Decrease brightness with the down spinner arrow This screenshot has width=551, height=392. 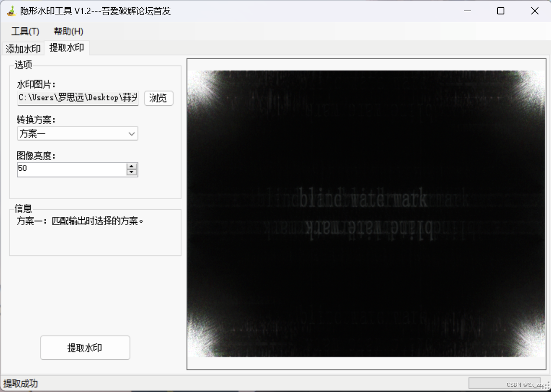[132, 172]
